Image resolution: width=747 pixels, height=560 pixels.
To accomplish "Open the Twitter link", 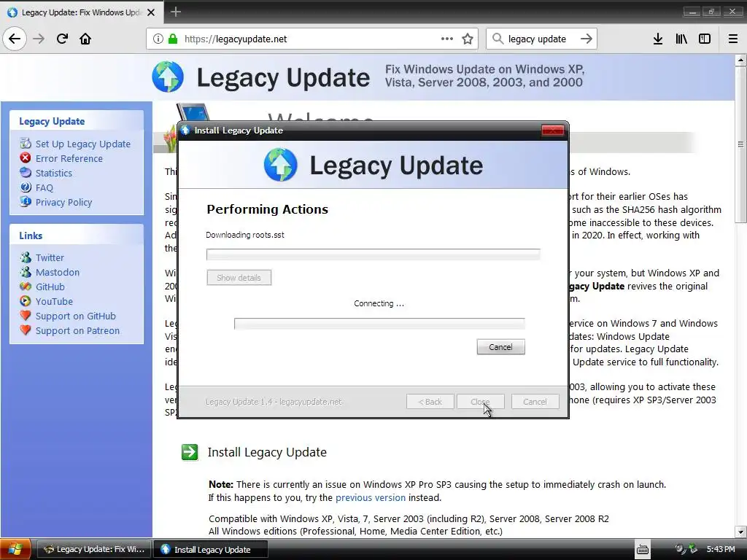I will (50, 257).
